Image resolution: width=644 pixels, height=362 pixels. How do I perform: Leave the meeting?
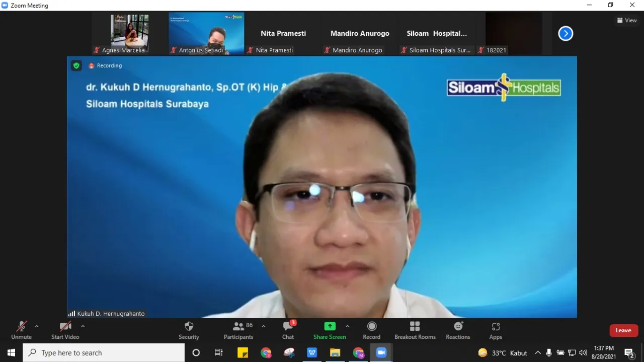[623, 330]
